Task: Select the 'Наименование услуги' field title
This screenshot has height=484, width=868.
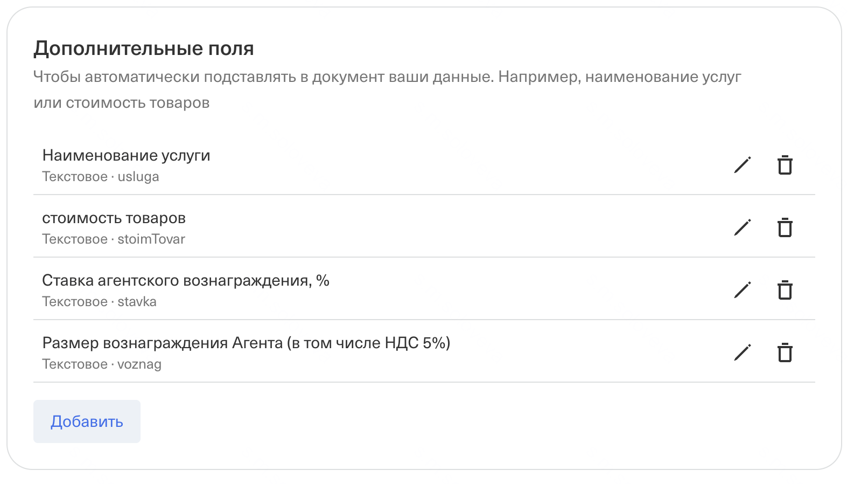Action: coord(126,156)
